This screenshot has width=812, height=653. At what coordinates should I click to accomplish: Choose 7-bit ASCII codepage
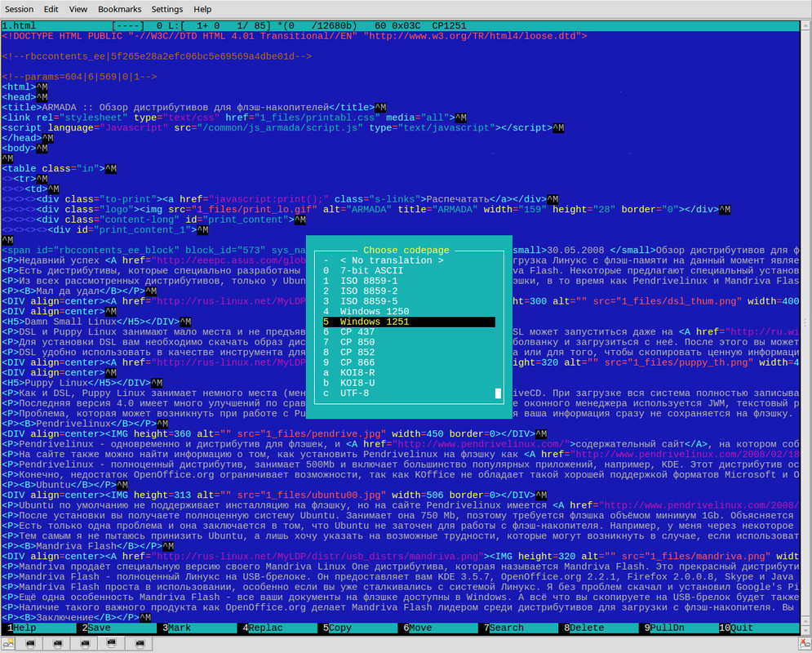(409, 271)
